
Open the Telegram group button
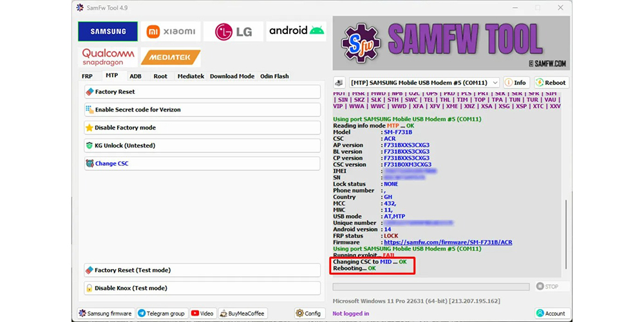pos(162,314)
